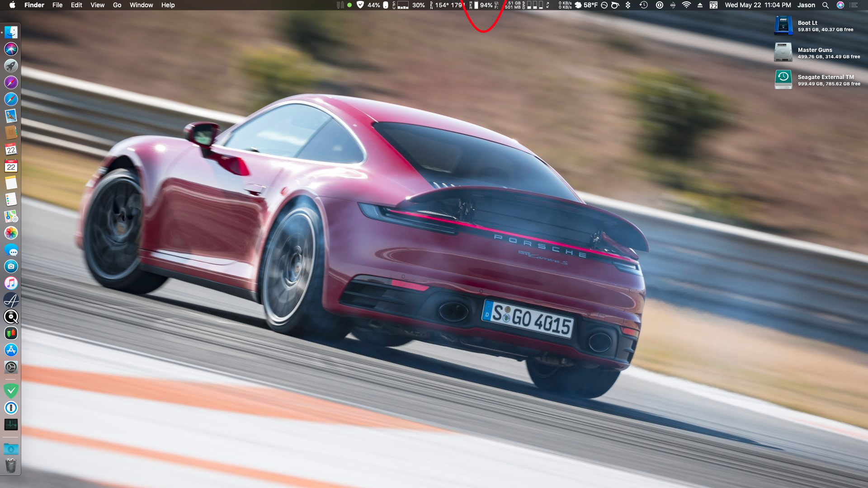Click the Wi-Fi status menu icon
This screenshot has height=488, width=868.
click(x=686, y=5)
